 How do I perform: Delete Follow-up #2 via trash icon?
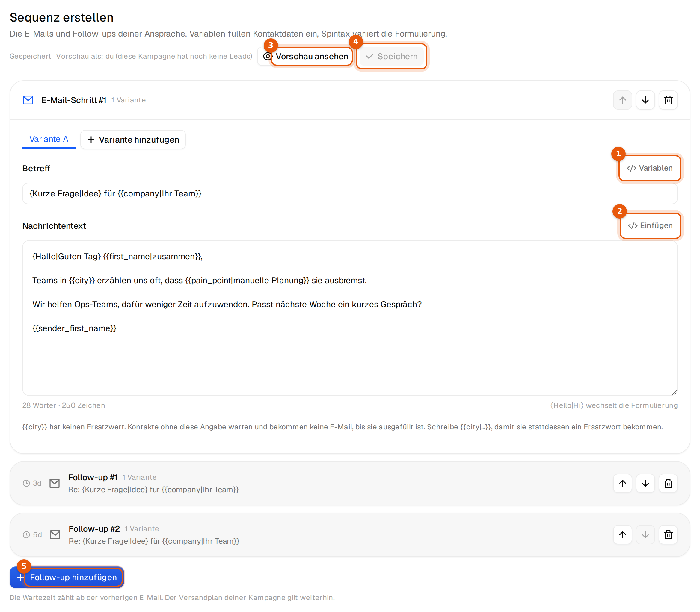[x=668, y=535]
